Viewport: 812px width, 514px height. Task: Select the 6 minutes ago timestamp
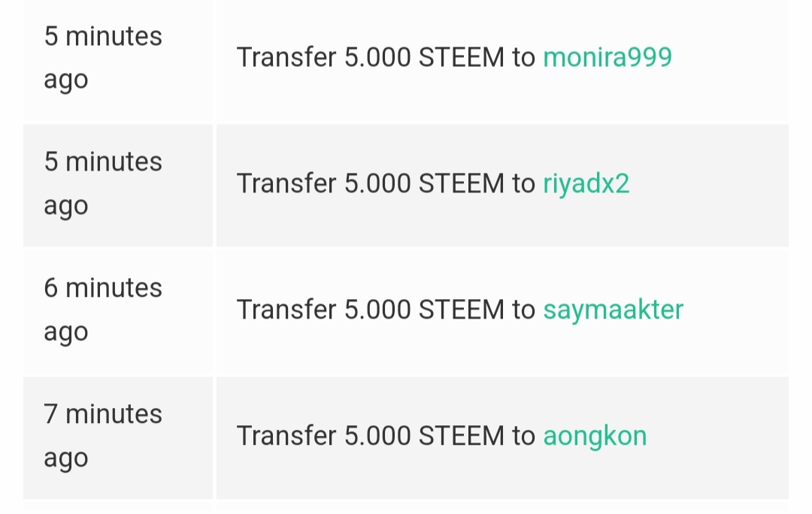(102, 310)
